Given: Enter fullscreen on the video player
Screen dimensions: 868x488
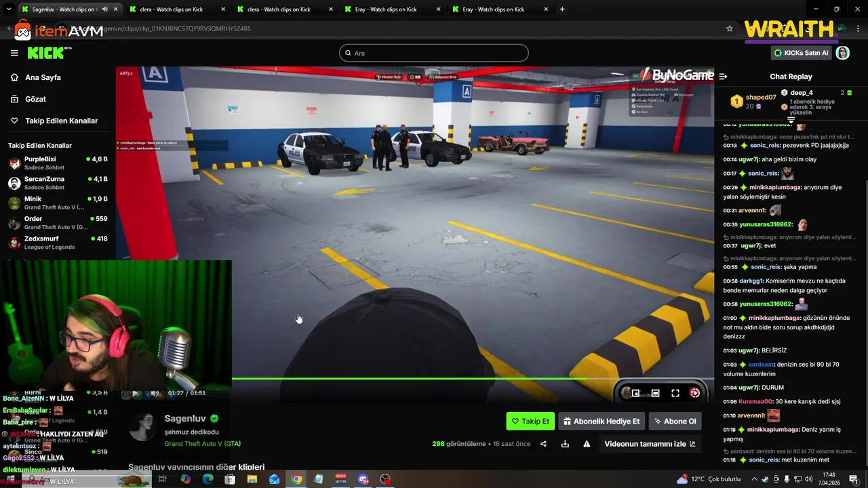Looking at the screenshot, I should pyautogui.click(x=675, y=393).
